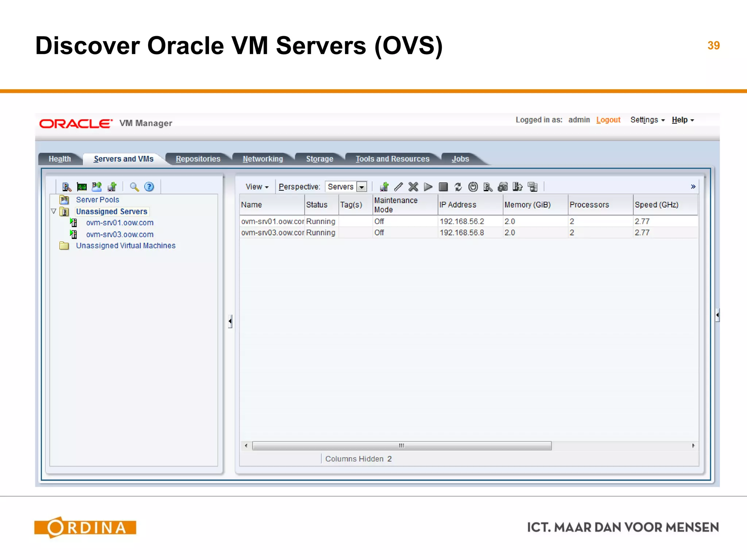The height and width of the screenshot is (560, 747).
Task: Select ovm-srv03.oow.com in the tree
Action: [x=120, y=234]
